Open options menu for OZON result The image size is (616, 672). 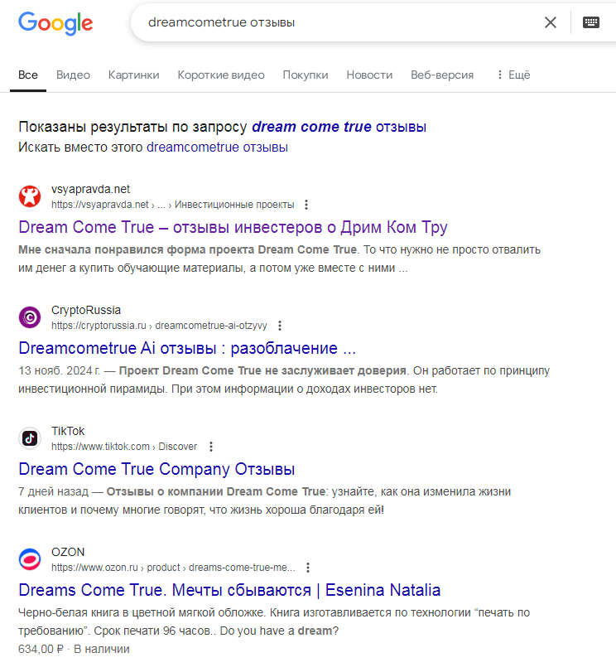click(x=308, y=568)
